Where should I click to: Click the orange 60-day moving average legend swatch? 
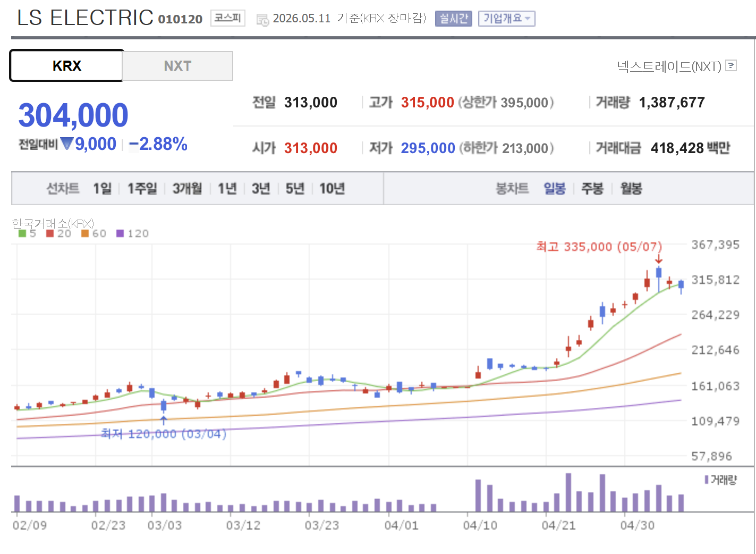click(x=85, y=233)
